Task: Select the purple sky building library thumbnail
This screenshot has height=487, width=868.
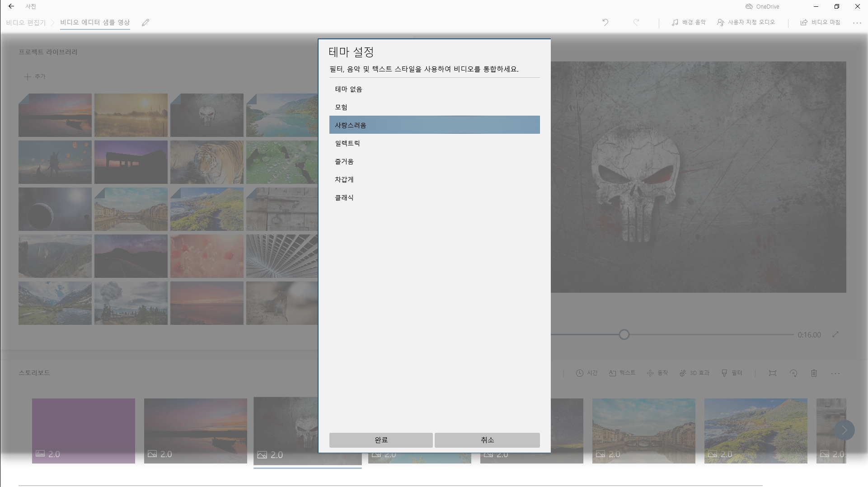Action: [x=131, y=162]
